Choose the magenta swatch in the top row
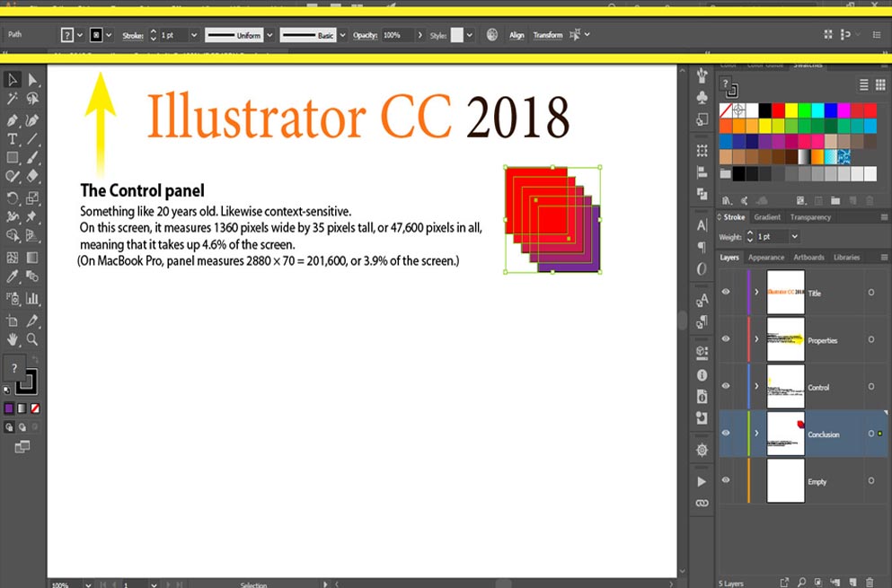 (843, 110)
